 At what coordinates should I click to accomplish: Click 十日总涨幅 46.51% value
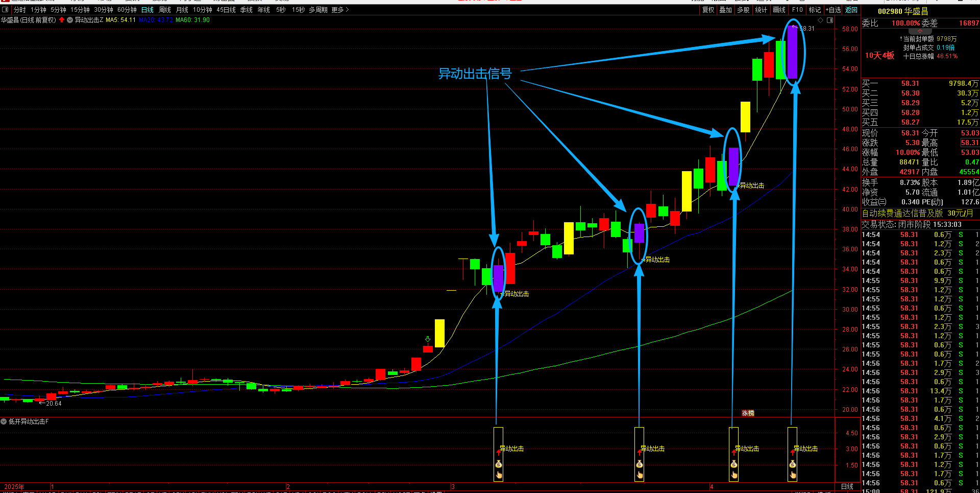947,56
